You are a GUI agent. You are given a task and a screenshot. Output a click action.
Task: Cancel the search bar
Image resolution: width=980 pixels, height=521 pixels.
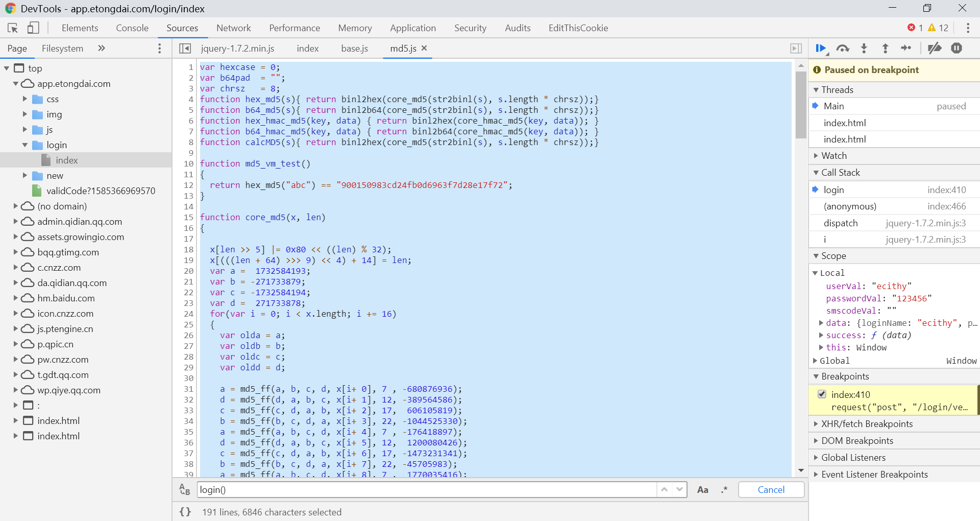[x=771, y=489]
